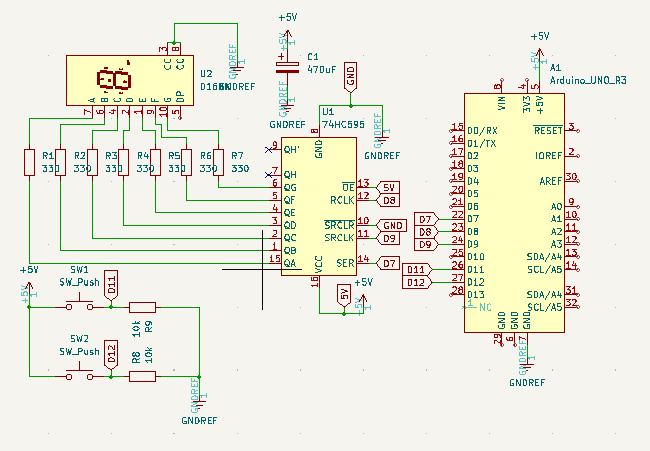Screen dimensions: 650x451
Task: Select the 74HC595 shift register body
Action: [319, 206]
